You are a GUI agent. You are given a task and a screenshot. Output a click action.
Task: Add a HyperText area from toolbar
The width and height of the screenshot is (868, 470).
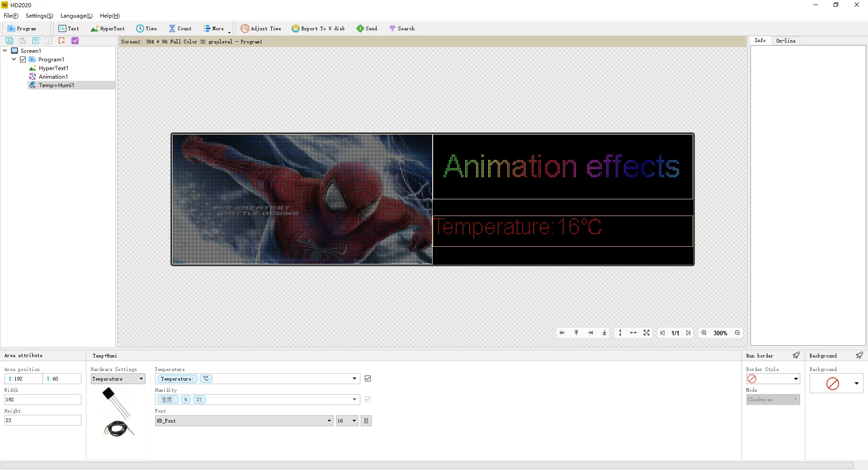[x=108, y=28]
